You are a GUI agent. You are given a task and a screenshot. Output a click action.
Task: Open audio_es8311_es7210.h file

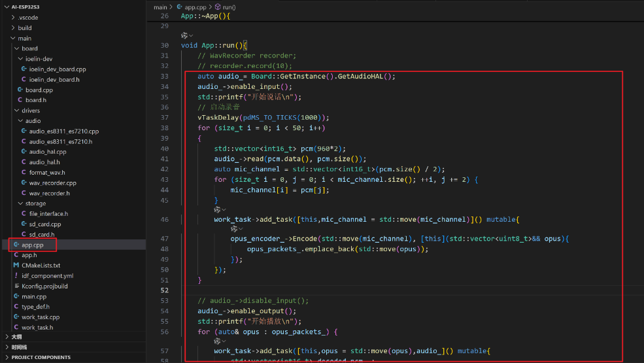click(61, 141)
